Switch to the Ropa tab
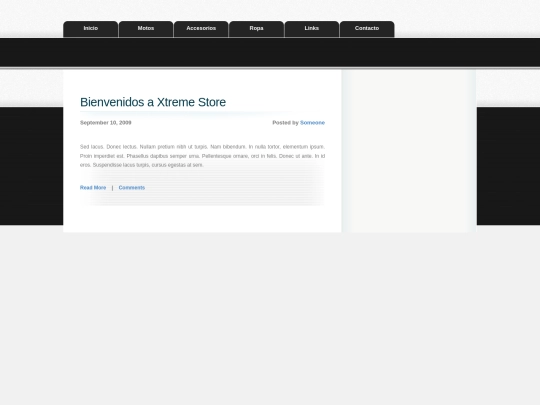The image size is (540, 405). tap(257, 29)
